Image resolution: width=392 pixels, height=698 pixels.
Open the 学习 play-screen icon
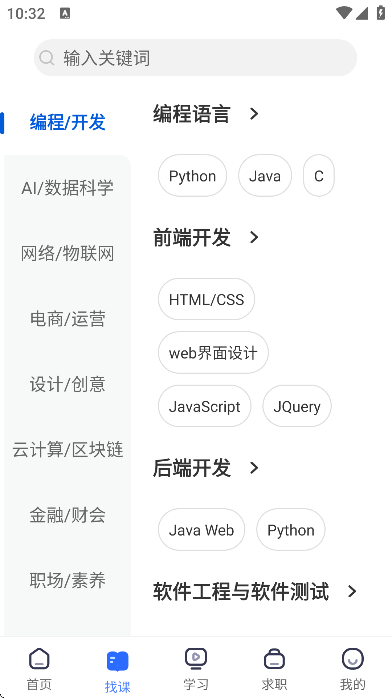pos(196,659)
